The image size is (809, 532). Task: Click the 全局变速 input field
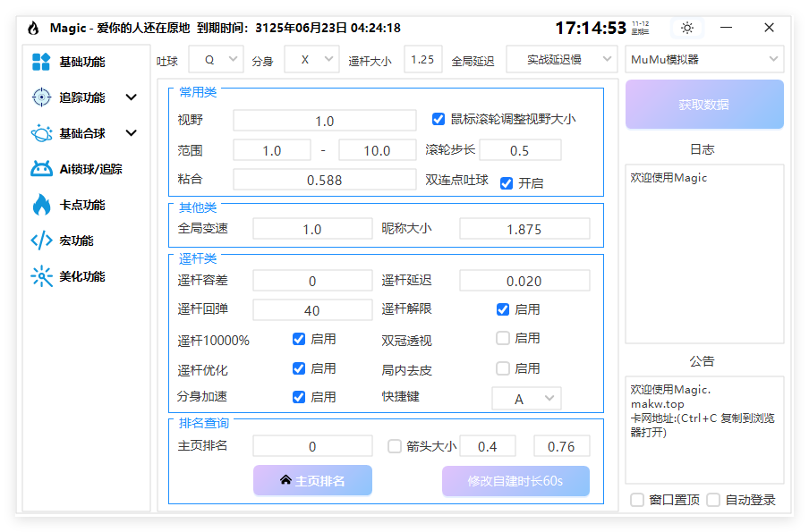tap(311, 229)
